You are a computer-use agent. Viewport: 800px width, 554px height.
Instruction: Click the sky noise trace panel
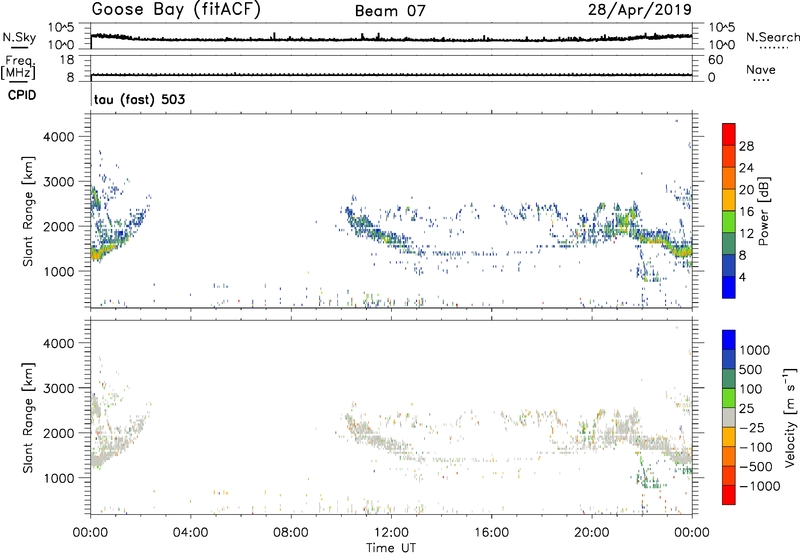(391, 36)
